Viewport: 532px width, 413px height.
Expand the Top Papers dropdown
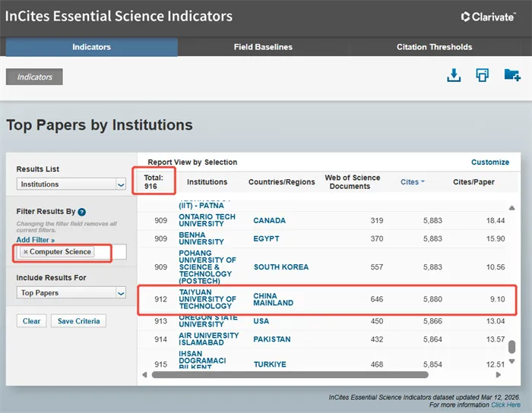point(120,293)
